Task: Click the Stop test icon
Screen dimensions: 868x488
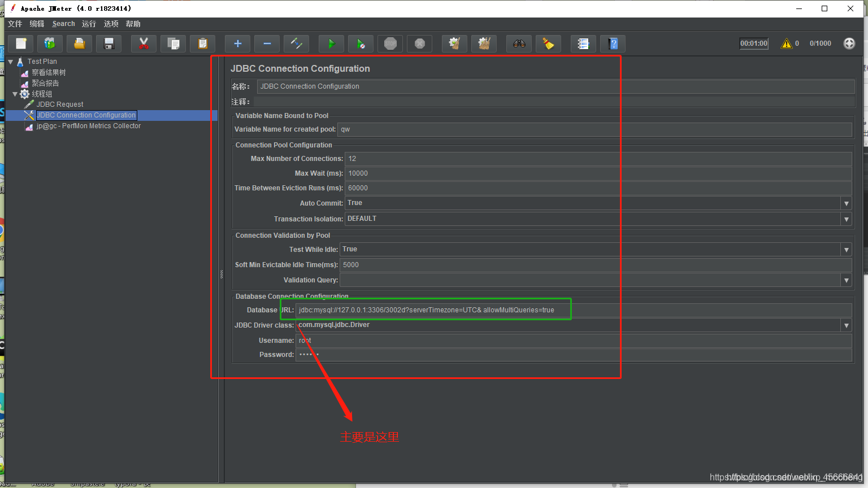Action: point(390,43)
